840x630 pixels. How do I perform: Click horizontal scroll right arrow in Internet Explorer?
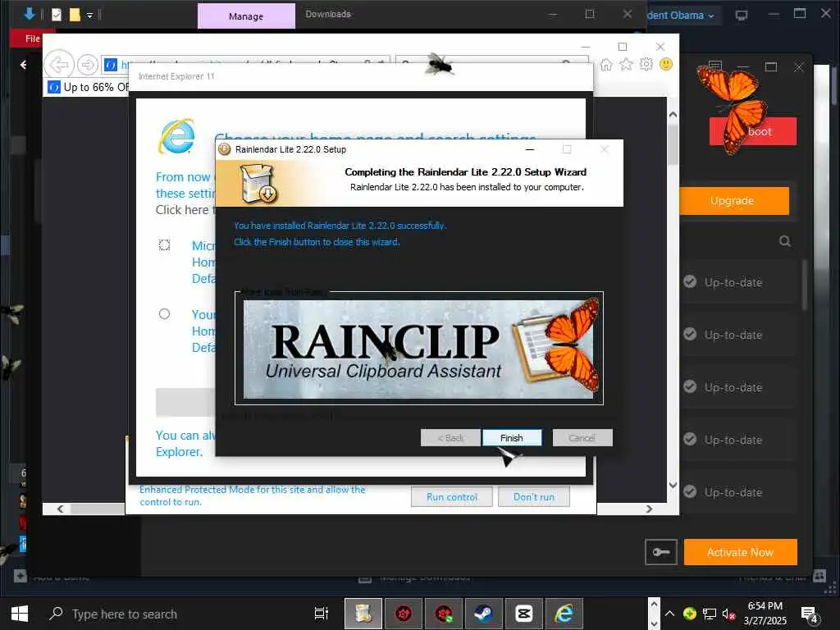pos(650,509)
